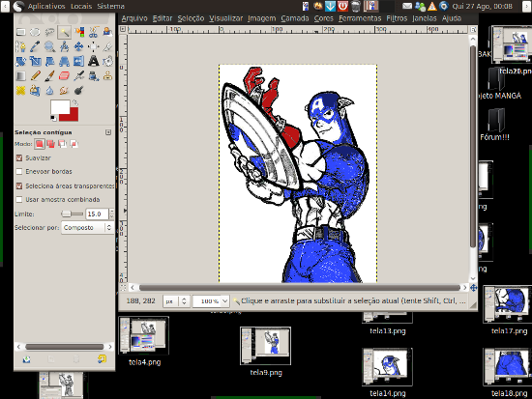Choose intersect with selection mode
Screen dimensions: 532x399
(x=74, y=144)
